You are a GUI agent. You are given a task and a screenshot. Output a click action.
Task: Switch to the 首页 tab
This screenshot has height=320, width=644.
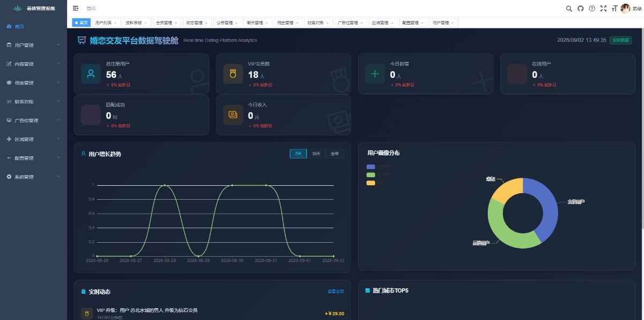[81, 23]
